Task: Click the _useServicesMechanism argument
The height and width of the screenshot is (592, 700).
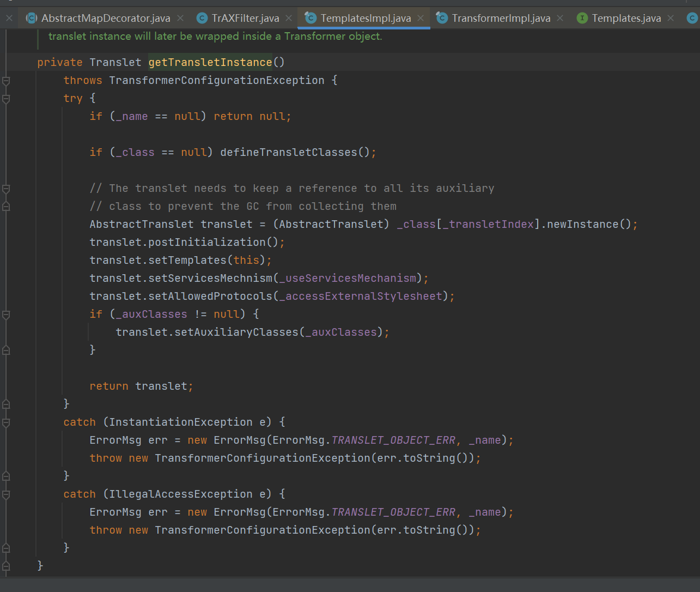Action: tap(348, 278)
